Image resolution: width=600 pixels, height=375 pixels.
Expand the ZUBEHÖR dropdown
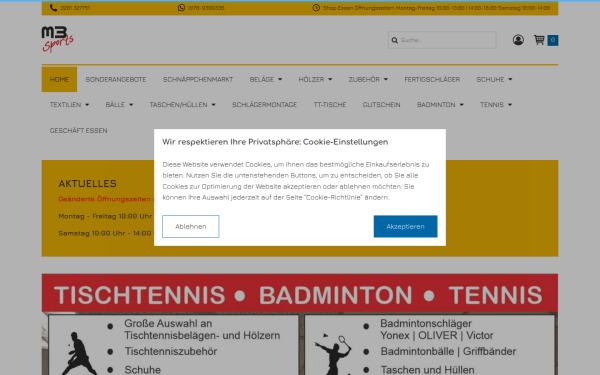(x=368, y=80)
